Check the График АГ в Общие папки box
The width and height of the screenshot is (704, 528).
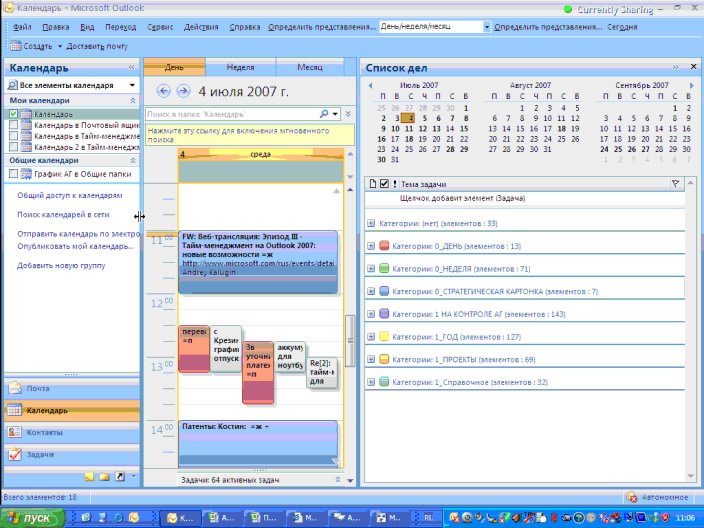pos(13,174)
